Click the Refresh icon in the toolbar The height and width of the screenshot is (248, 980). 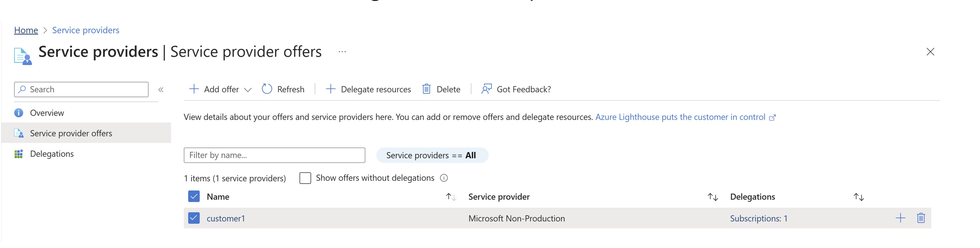(267, 89)
